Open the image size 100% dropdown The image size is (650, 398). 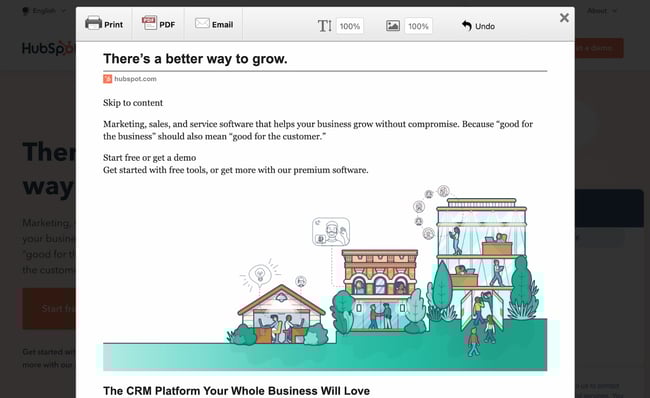[418, 26]
